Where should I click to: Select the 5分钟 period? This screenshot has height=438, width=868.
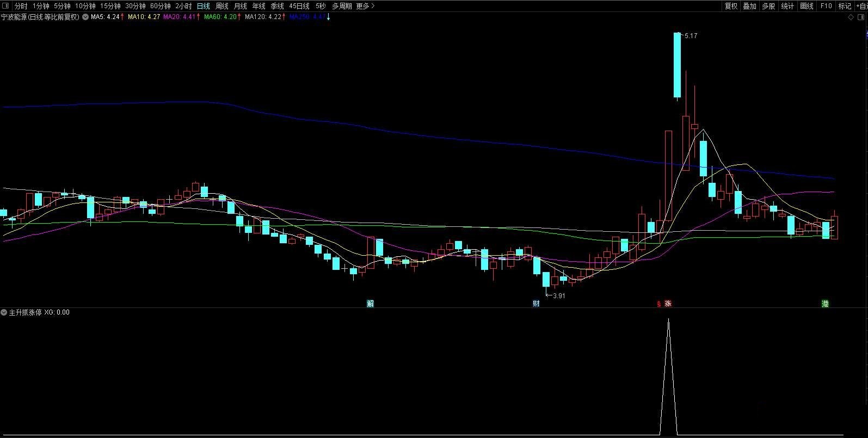62,6
